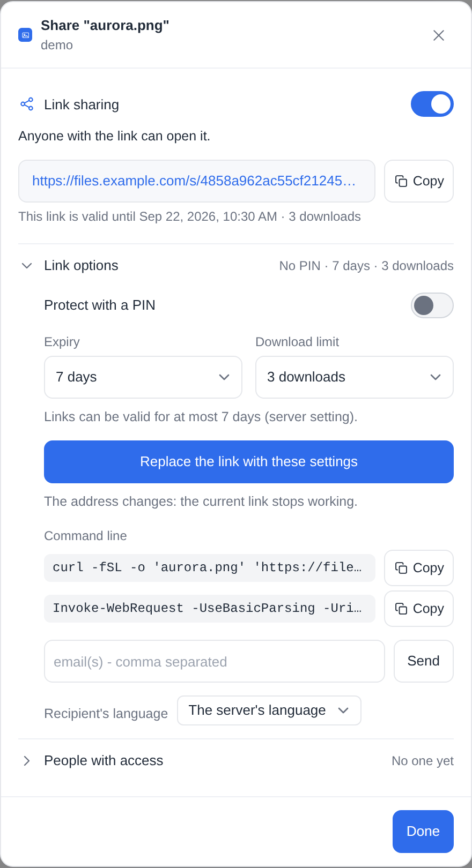Click the Invoke-WebRequest command text box
Screen dimensions: 472x868
coord(210,609)
